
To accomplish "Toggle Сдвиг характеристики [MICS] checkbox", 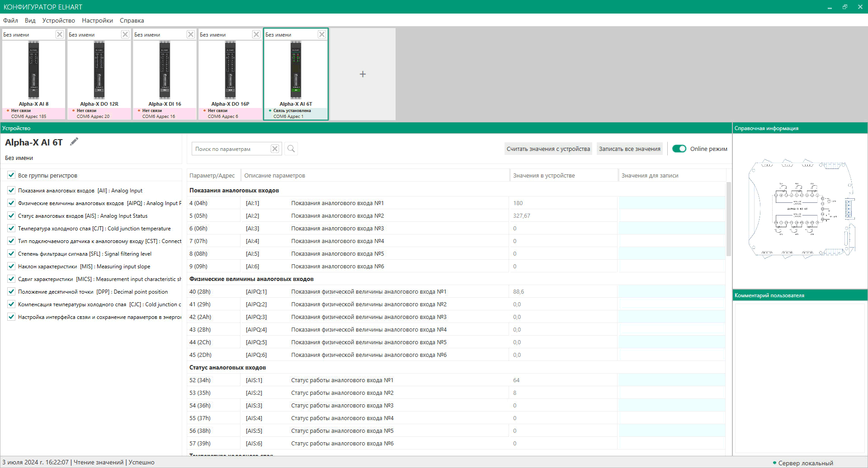I will pyautogui.click(x=11, y=279).
